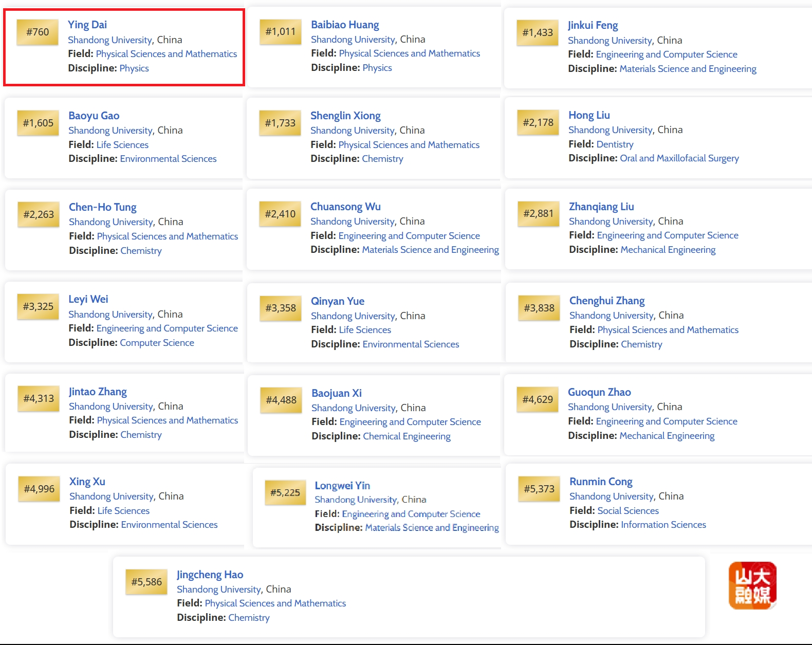812x645 pixels.
Task: Open Runmin Cong's Social Sciences field
Action: pos(628,511)
